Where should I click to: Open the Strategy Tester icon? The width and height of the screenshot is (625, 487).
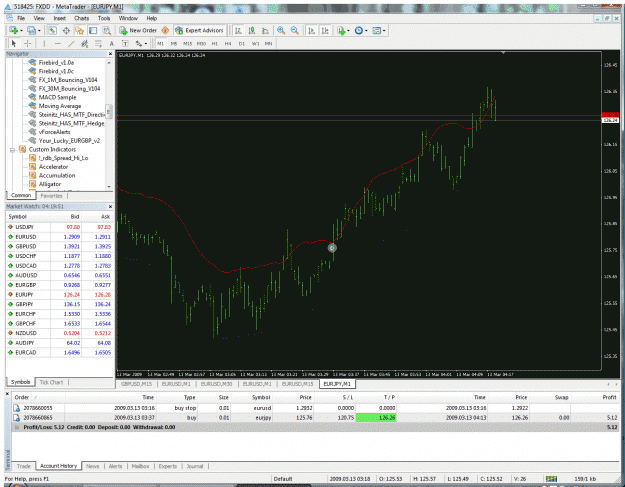point(106,30)
